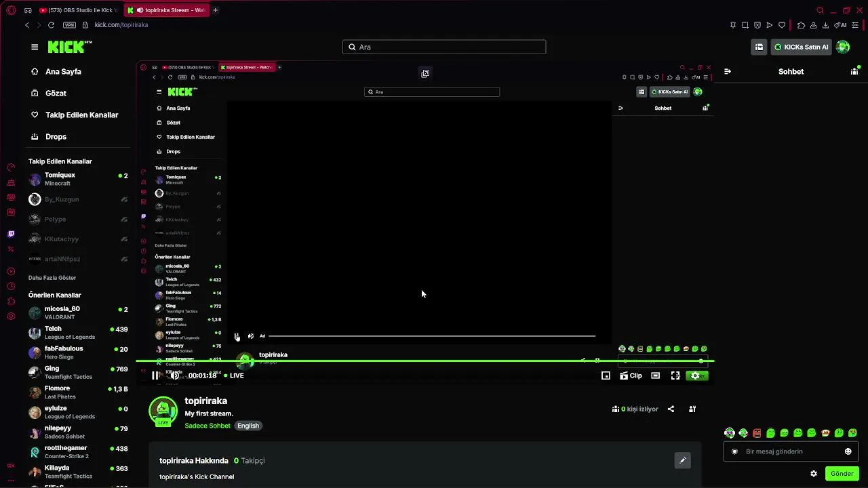The image size is (868, 488).
Task: Click the text 'My first stream.'
Action: coord(209,413)
